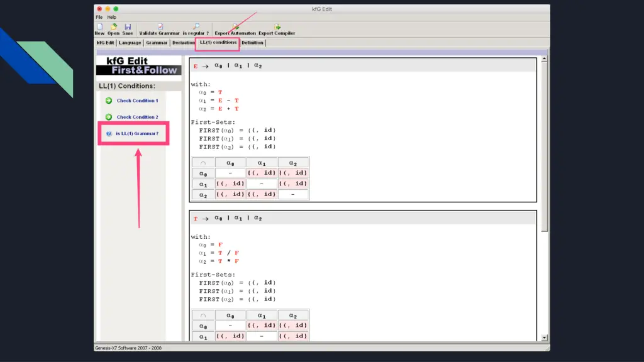Open the File menu
This screenshot has height=362, width=644.
(99, 17)
